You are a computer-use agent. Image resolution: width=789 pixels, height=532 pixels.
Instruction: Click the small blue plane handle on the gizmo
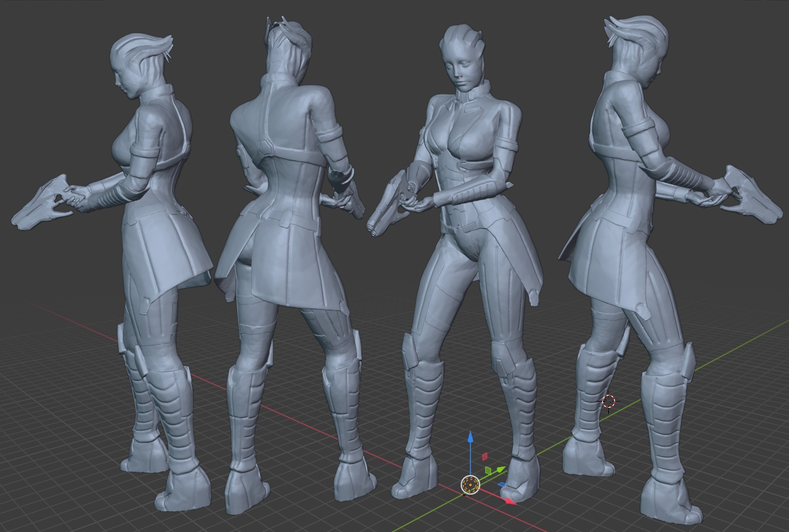click(502, 485)
